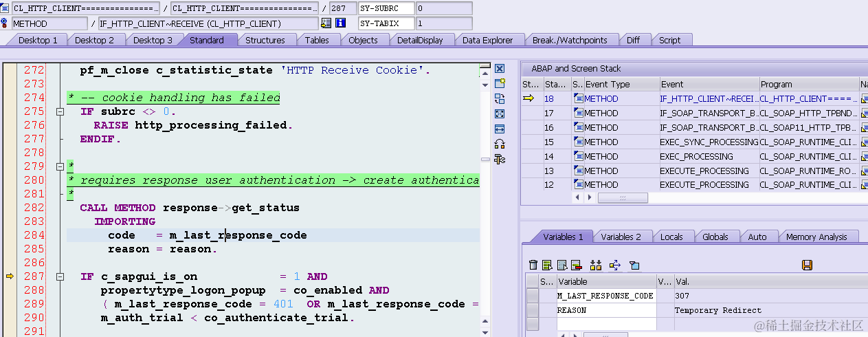Image resolution: width=868 pixels, height=337 pixels.
Task: Collapse the comment block at line 279
Action: click(x=60, y=166)
